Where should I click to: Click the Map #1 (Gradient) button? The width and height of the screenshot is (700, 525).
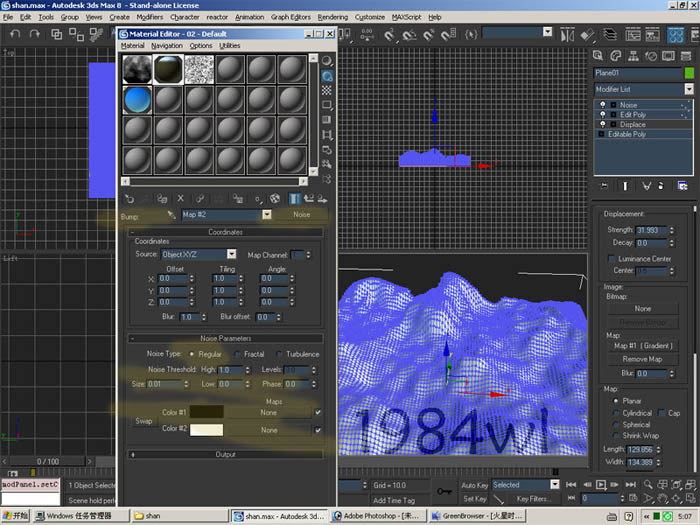pyautogui.click(x=642, y=346)
